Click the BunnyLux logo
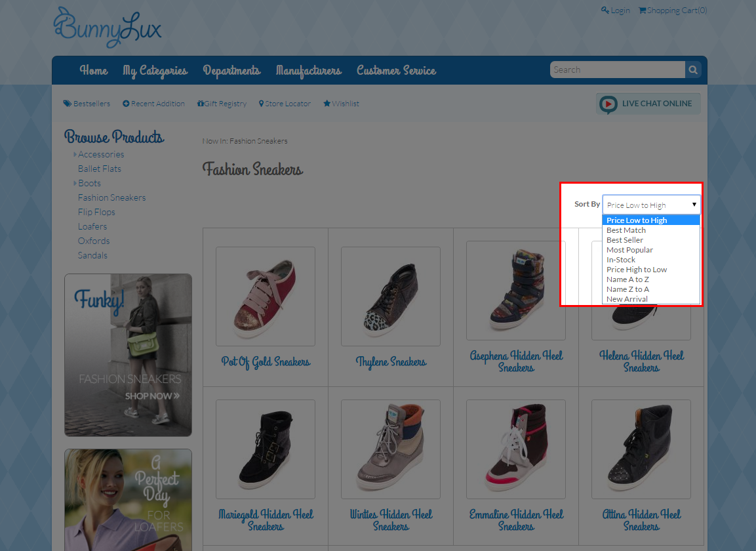 (108, 27)
